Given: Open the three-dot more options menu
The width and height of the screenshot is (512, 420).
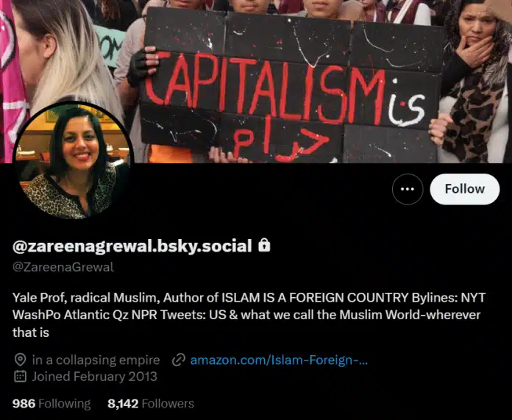Looking at the screenshot, I should (x=408, y=189).
